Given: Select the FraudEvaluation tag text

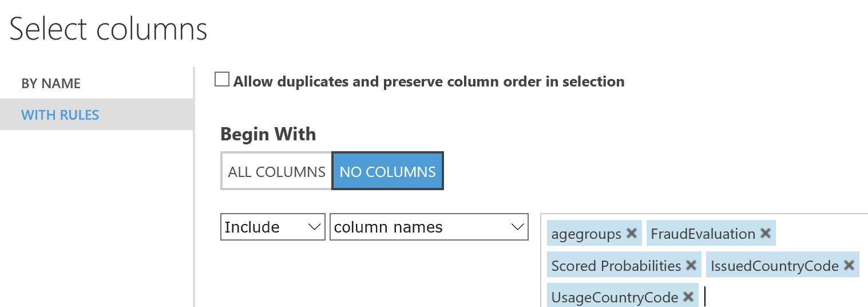Looking at the screenshot, I should pyautogui.click(x=703, y=234).
